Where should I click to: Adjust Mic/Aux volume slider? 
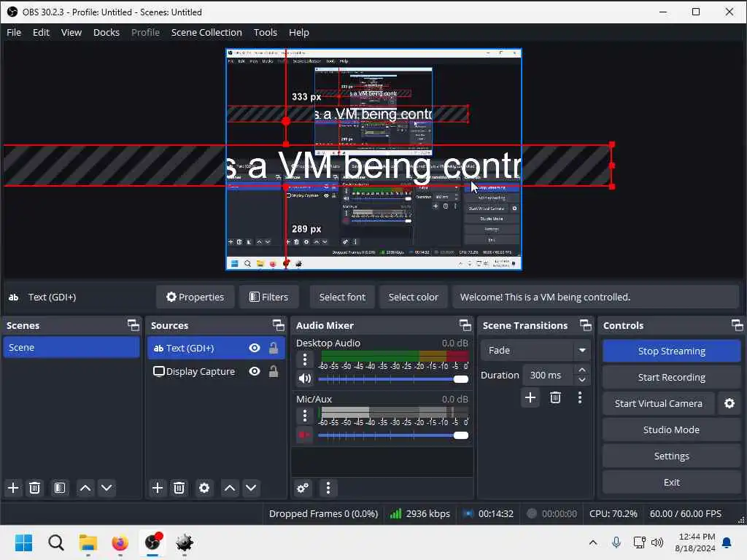tap(393, 435)
